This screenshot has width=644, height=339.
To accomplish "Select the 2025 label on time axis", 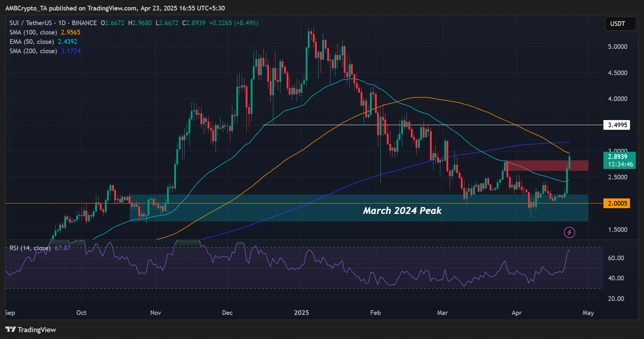I will tap(302, 313).
